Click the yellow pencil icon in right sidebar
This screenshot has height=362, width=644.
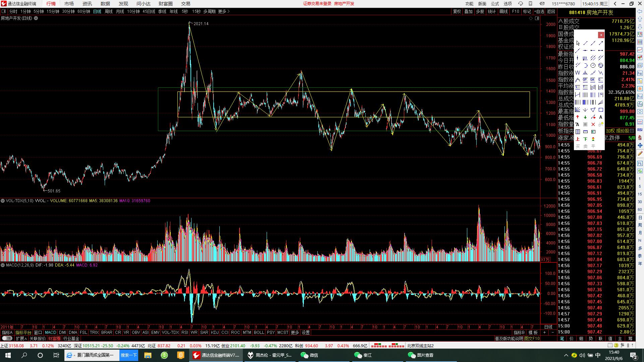pyautogui.click(x=640, y=153)
